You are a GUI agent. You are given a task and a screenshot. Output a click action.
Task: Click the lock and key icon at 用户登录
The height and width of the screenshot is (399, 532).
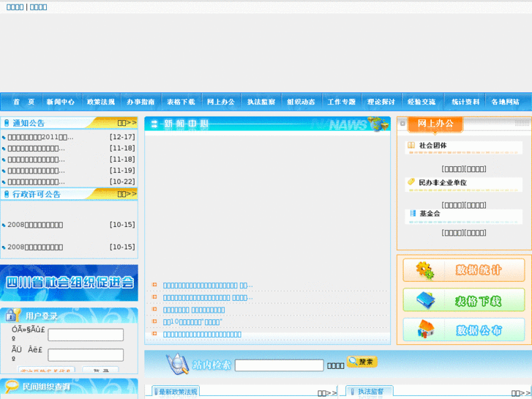point(12,316)
